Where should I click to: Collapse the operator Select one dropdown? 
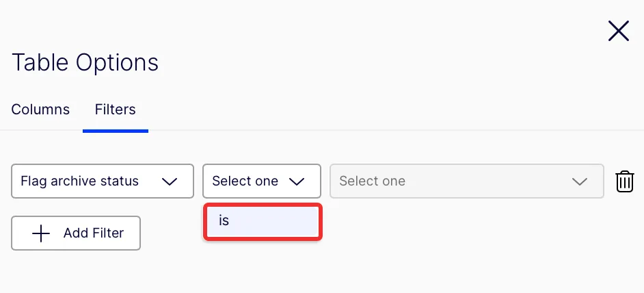(262, 181)
